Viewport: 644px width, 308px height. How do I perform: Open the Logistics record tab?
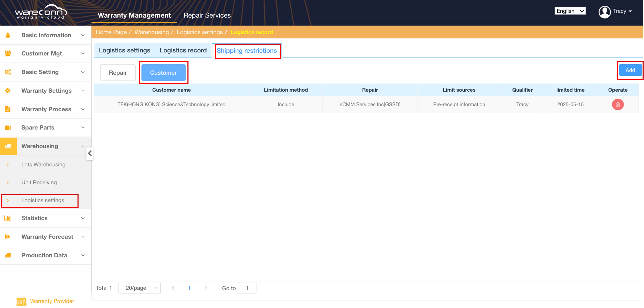(x=183, y=50)
